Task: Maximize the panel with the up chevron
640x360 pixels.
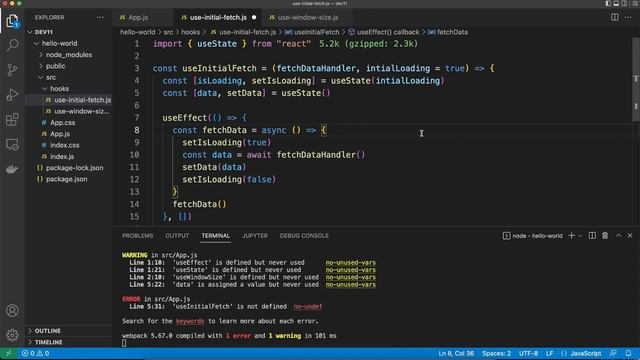Action: [618, 236]
